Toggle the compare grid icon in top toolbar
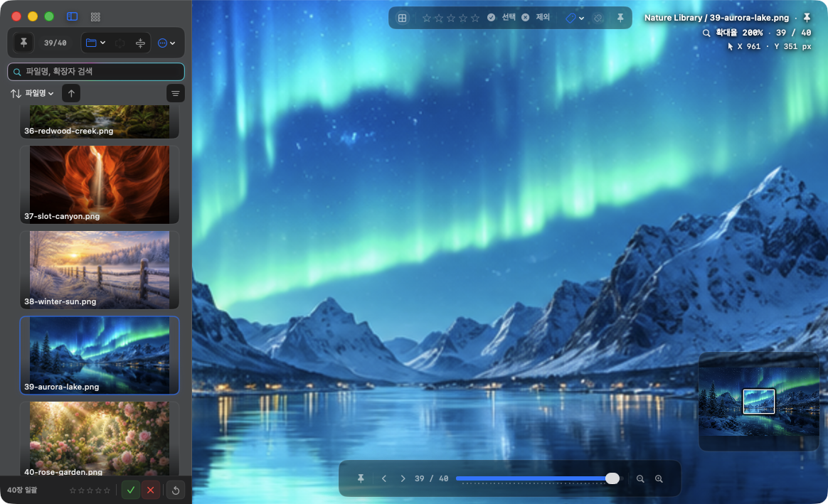Screen dimensions: 828x504 [403, 18]
